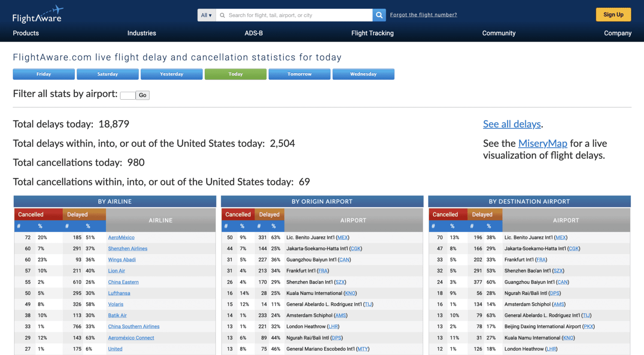
Task: Click KNO code in origin airport table
Action: point(350,294)
